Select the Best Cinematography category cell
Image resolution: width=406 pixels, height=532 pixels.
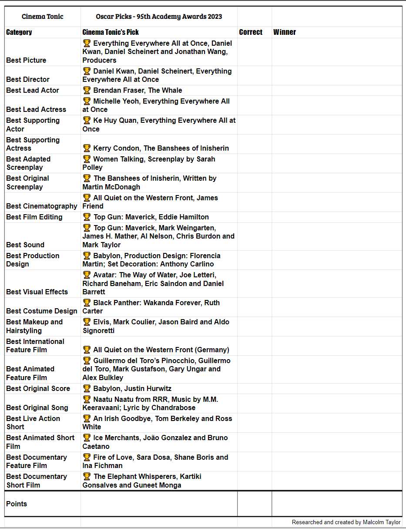pos(43,202)
